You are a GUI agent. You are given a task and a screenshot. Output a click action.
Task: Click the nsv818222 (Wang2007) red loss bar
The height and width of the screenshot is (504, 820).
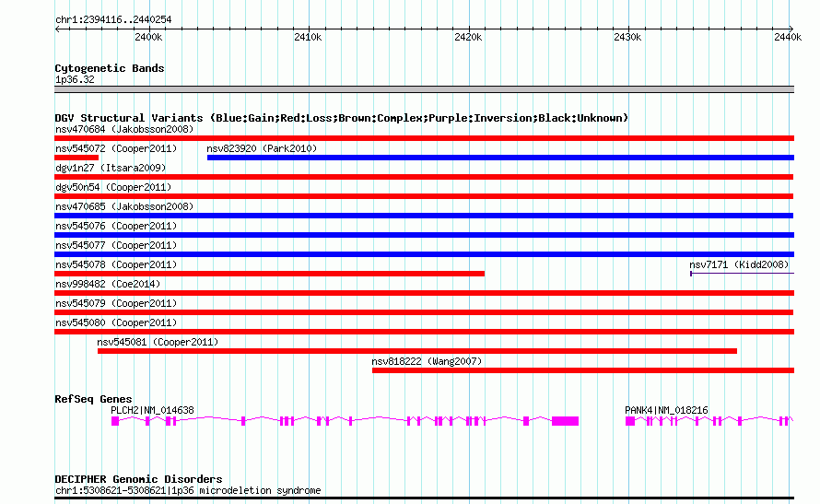(583, 370)
